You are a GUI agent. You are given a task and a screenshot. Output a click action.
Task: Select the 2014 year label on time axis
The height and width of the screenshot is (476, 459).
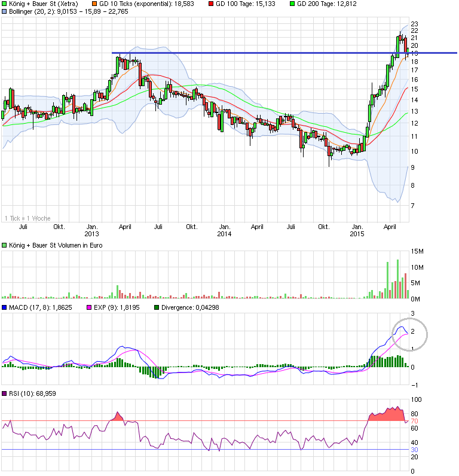pyautogui.click(x=224, y=234)
